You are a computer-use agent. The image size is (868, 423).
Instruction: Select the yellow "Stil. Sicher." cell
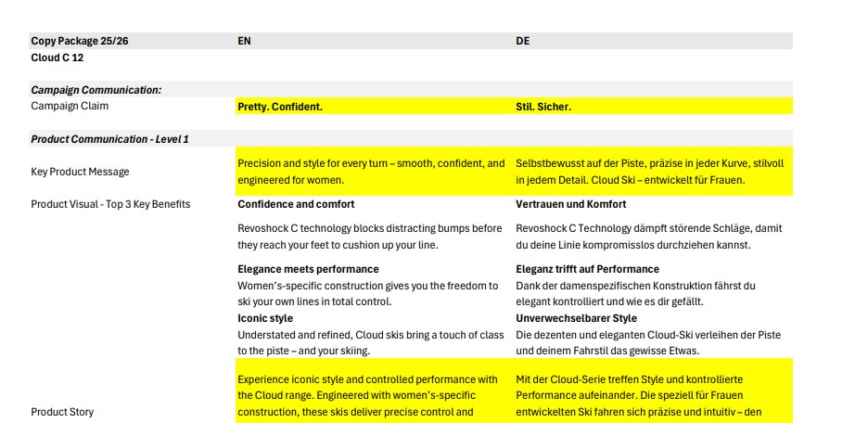click(x=543, y=107)
